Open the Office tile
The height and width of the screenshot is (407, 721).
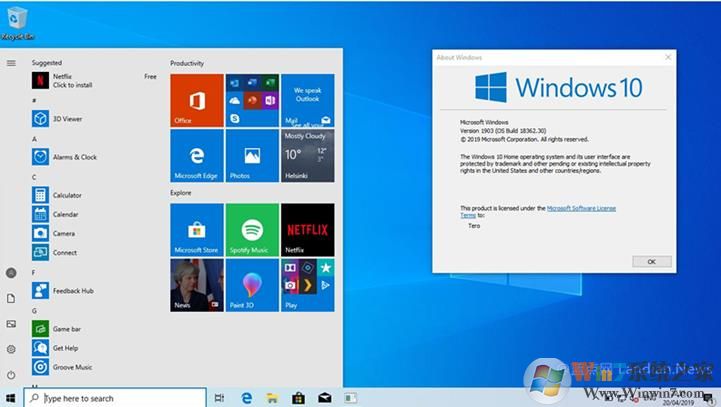(x=196, y=99)
